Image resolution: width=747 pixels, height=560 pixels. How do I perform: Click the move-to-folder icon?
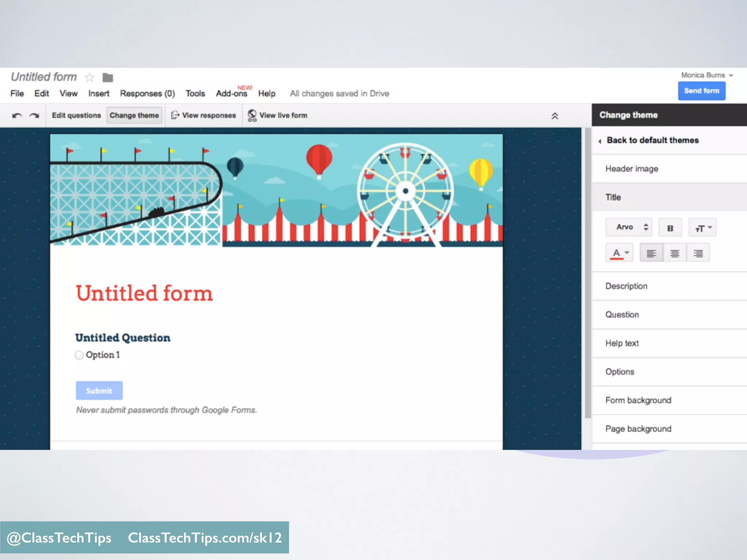[x=108, y=78]
